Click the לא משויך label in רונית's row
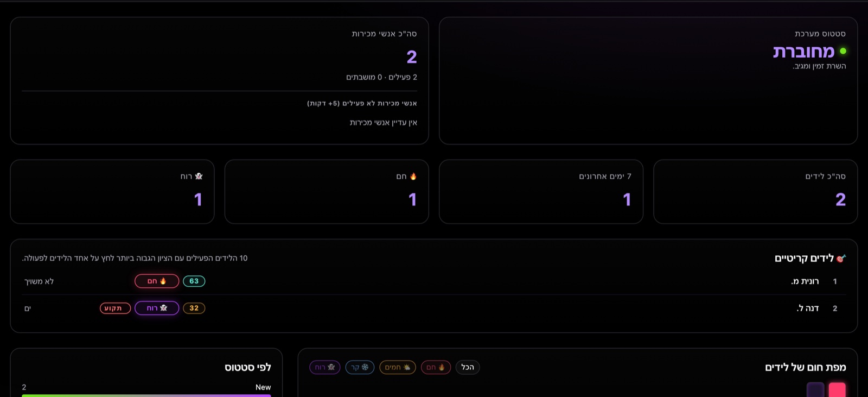The image size is (868, 397). [x=39, y=281]
